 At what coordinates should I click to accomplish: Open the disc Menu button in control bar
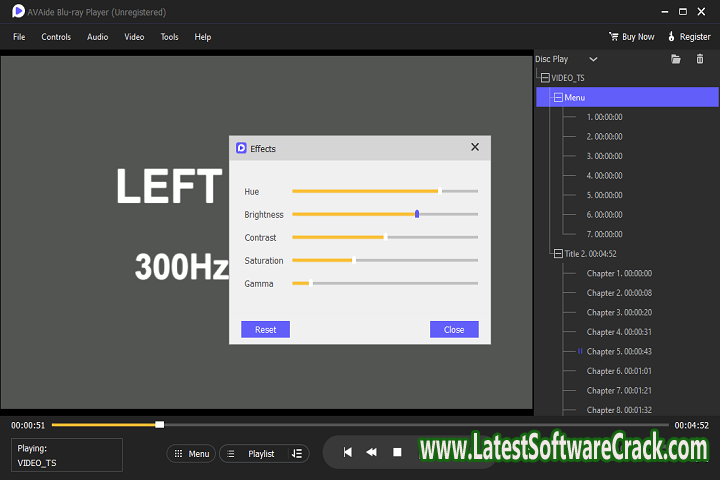click(x=191, y=454)
